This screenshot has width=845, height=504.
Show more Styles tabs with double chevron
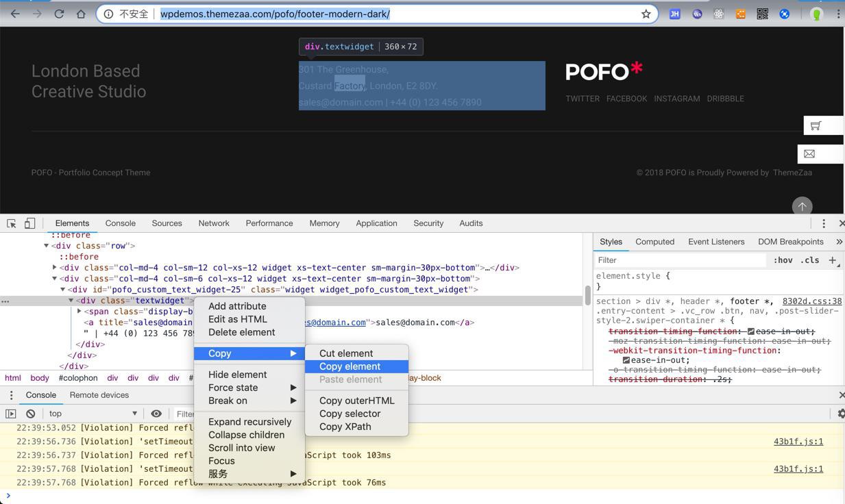tap(839, 242)
